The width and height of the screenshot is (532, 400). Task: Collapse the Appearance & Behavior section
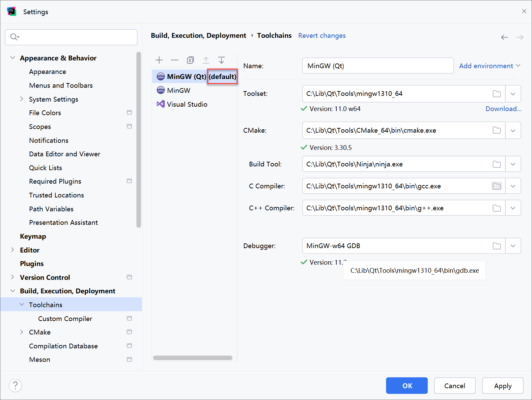click(12, 58)
